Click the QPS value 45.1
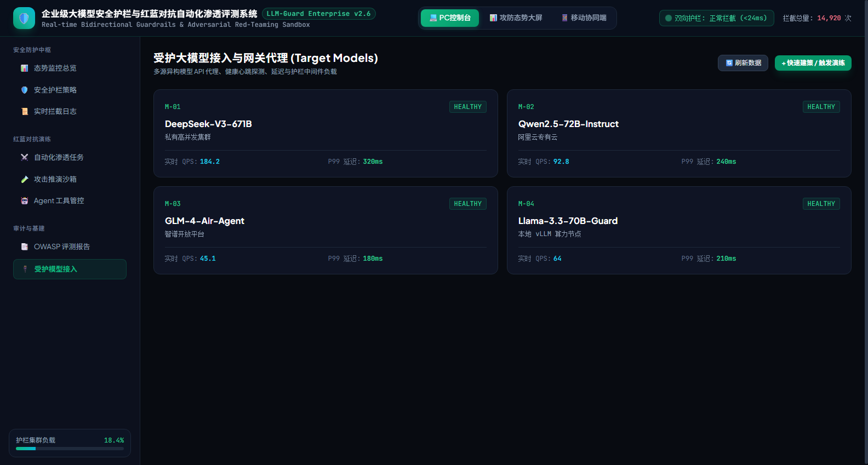Screen dimensions: 868x465 point(208,259)
